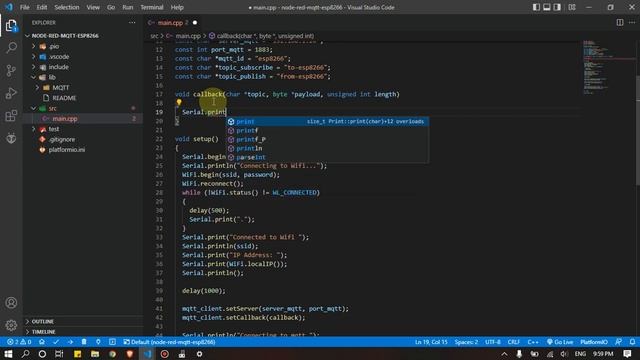Open the Edit menu
The height and width of the screenshot is (360, 640).
coord(42,7)
